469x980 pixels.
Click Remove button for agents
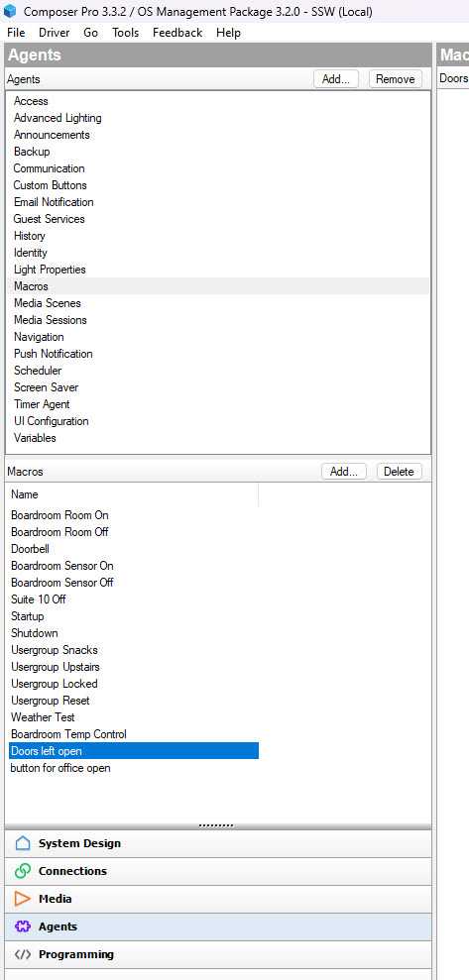pos(396,78)
